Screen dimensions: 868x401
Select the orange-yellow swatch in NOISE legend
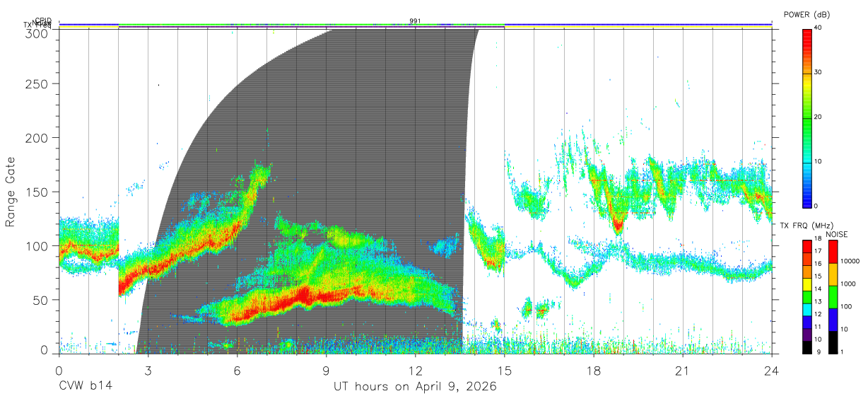832,274
